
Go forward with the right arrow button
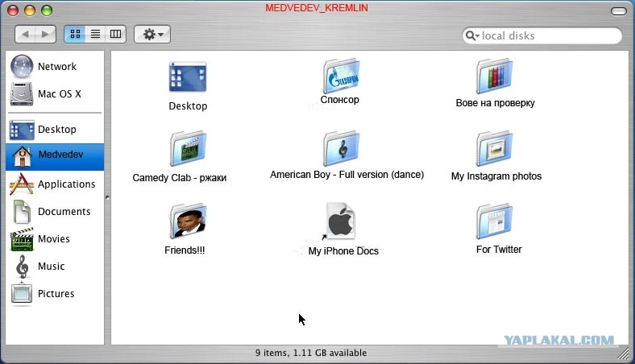(46, 35)
